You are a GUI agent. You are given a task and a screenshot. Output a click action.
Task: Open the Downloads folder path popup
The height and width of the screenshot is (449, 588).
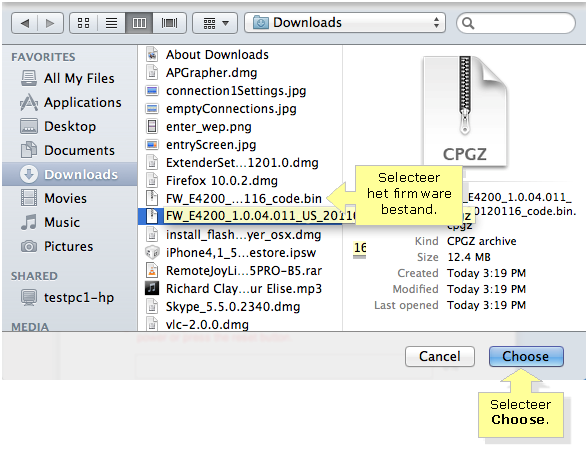point(345,23)
